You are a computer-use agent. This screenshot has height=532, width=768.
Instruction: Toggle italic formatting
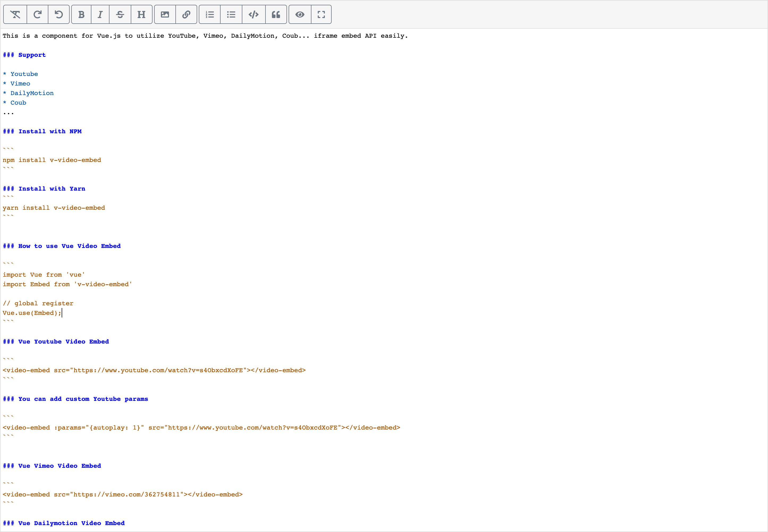(x=100, y=14)
